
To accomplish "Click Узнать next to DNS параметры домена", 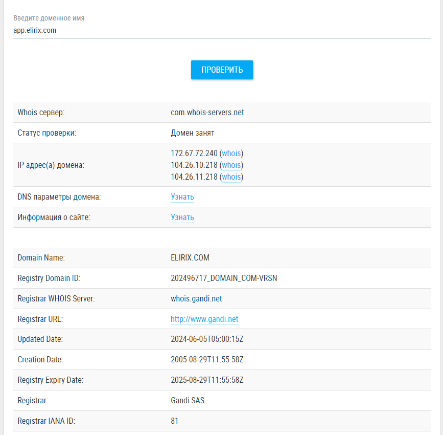I will pos(182,197).
